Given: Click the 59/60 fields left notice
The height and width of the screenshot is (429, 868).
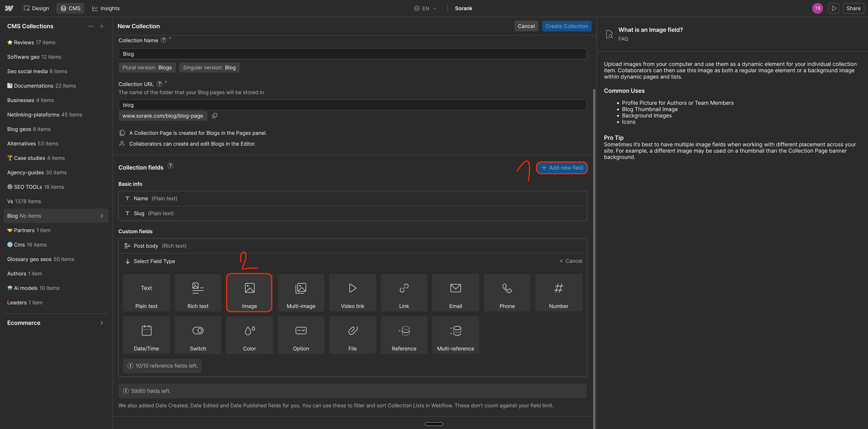Looking at the screenshot, I should tap(352, 391).
